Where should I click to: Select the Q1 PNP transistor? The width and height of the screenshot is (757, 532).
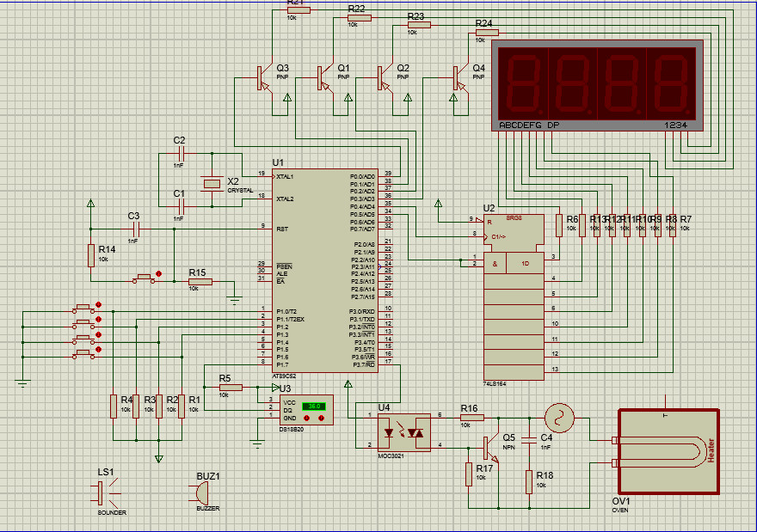pyautogui.click(x=324, y=77)
